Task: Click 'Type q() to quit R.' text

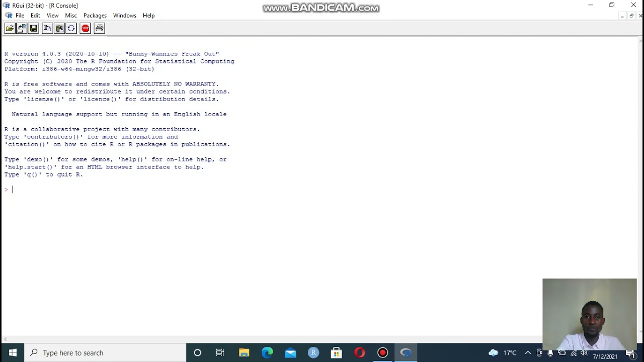Action: [44, 174]
